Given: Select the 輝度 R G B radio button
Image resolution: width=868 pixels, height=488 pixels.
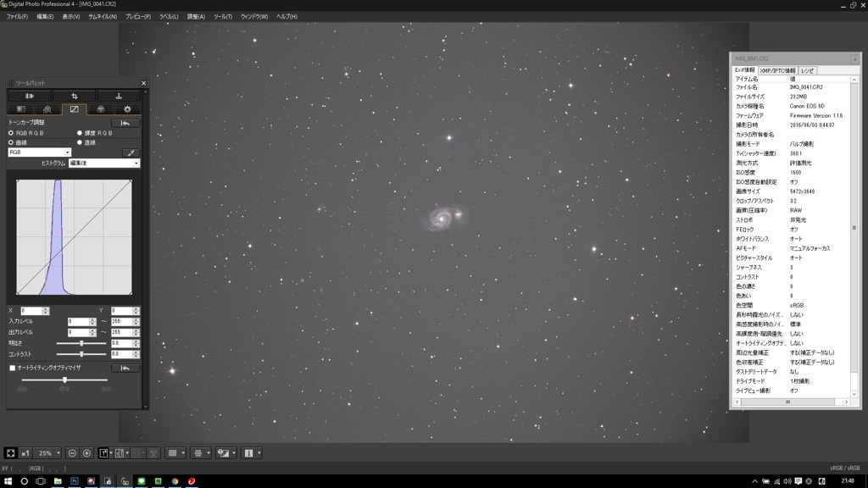Looking at the screenshot, I should pos(80,133).
